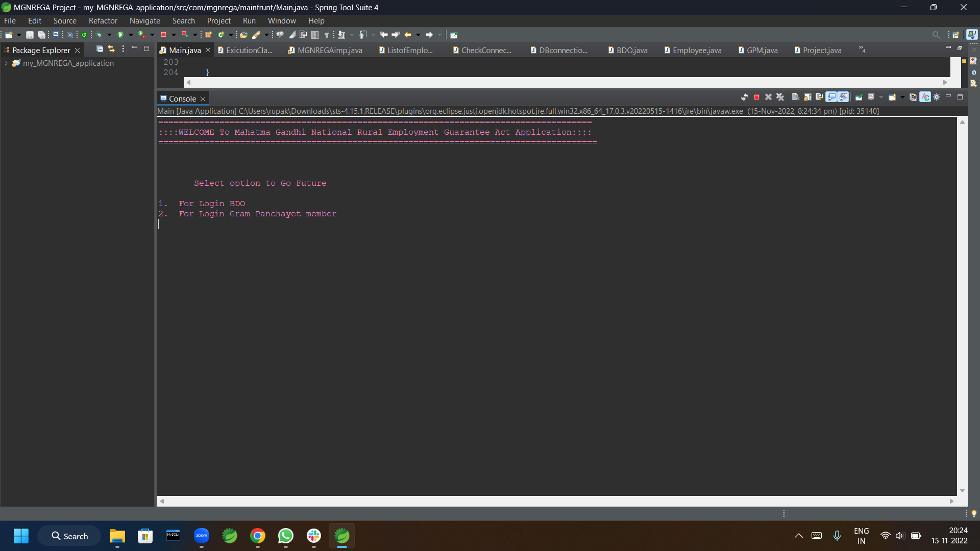
Task: Toggle show console when standard error changes
Action: [843, 97]
